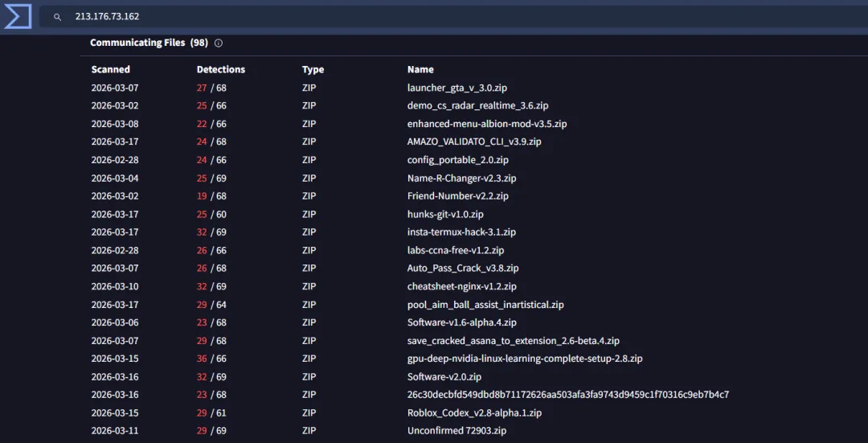Image resolution: width=868 pixels, height=443 pixels.
Task: Open Software-v1.6-alpha.4.zip
Action: pyautogui.click(x=461, y=322)
